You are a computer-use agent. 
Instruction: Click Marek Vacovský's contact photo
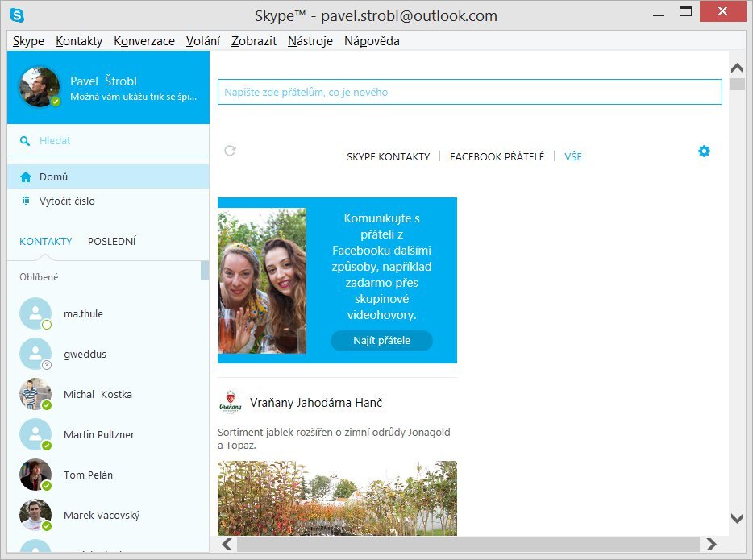click(35, 515)
